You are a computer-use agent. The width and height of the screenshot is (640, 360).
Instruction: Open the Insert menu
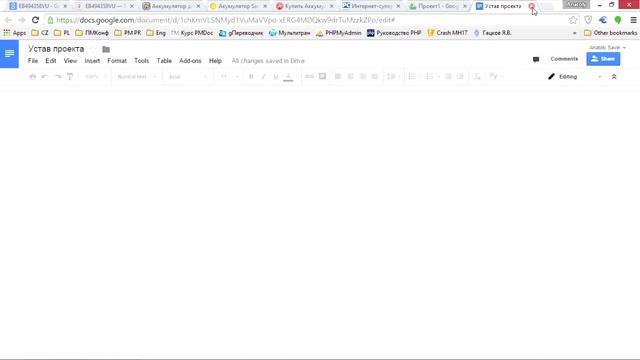92,61
